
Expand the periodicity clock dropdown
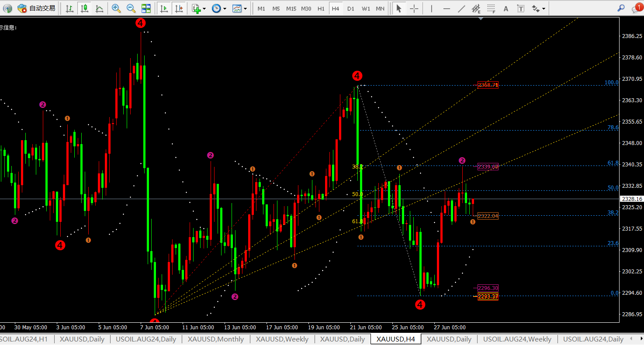219,8
